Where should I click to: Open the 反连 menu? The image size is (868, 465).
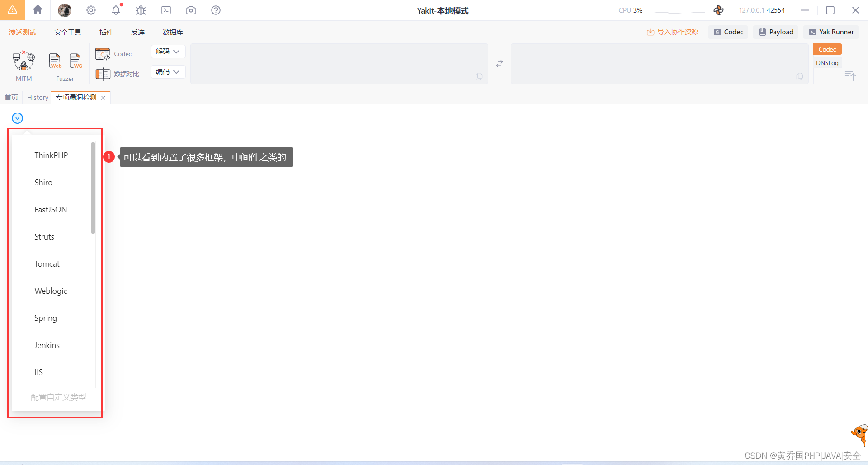138,32
